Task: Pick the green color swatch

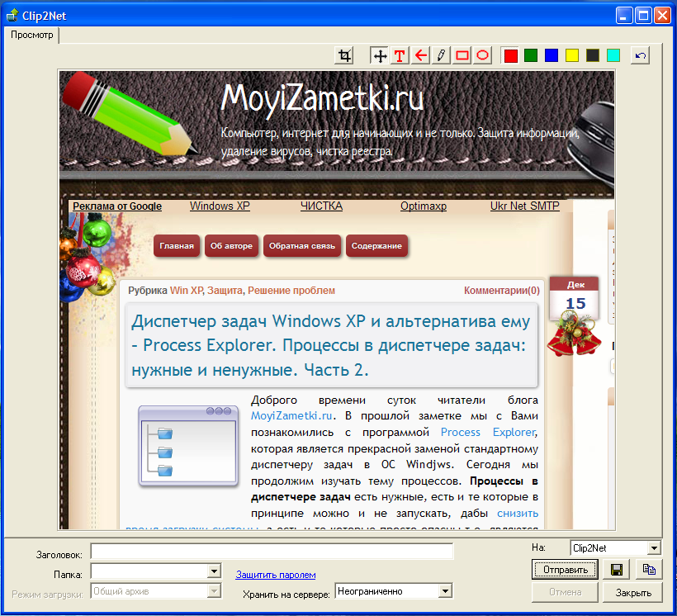Action: 531,55
